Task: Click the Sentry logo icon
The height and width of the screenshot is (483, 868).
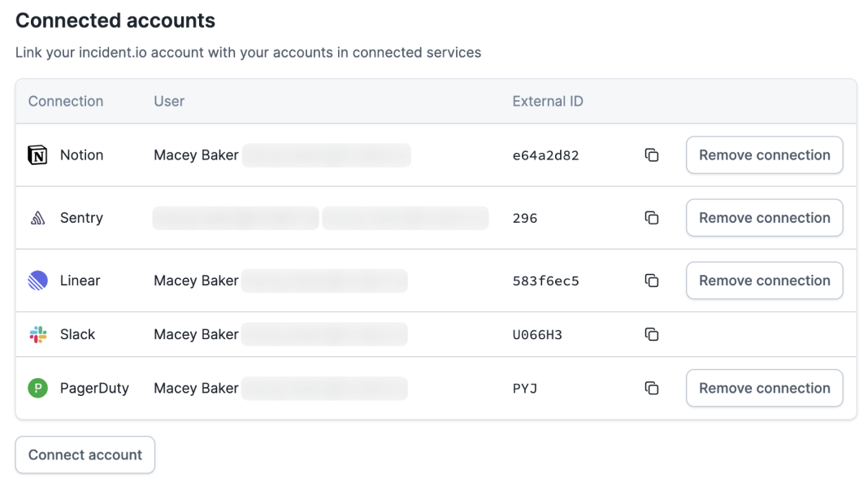Action: coord(38,218)
